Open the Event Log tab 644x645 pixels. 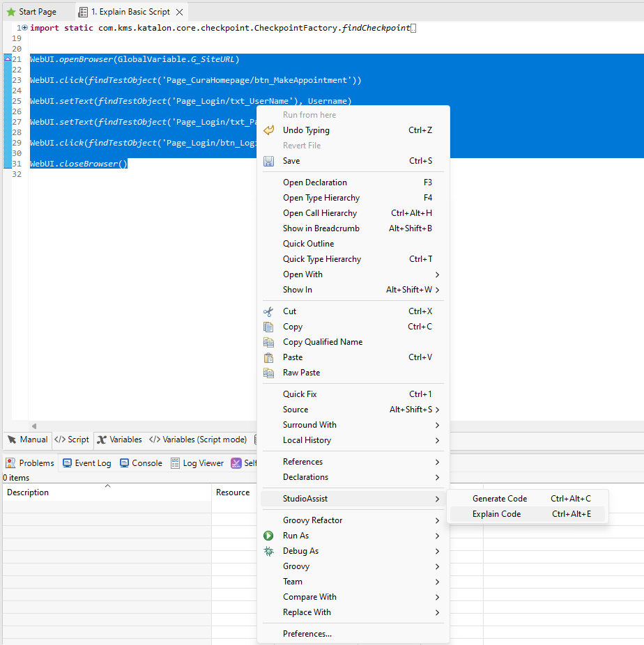(x=87, y=463)
